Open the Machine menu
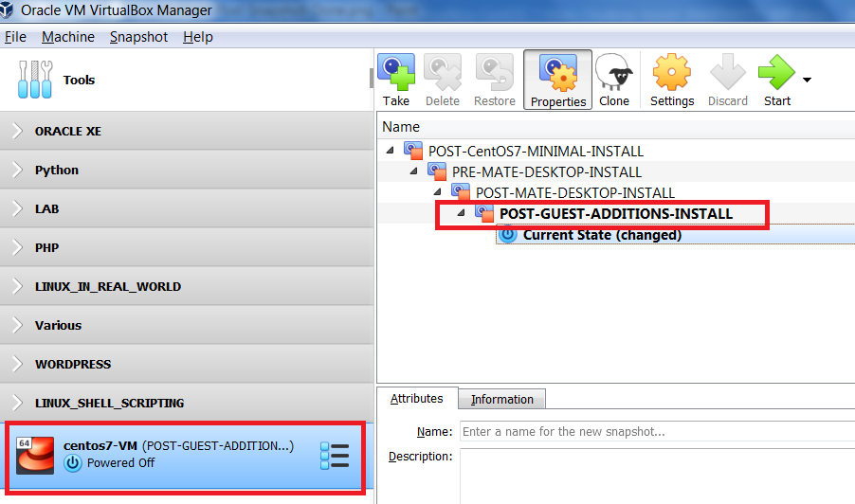855x504 pixels. point(68,37)
